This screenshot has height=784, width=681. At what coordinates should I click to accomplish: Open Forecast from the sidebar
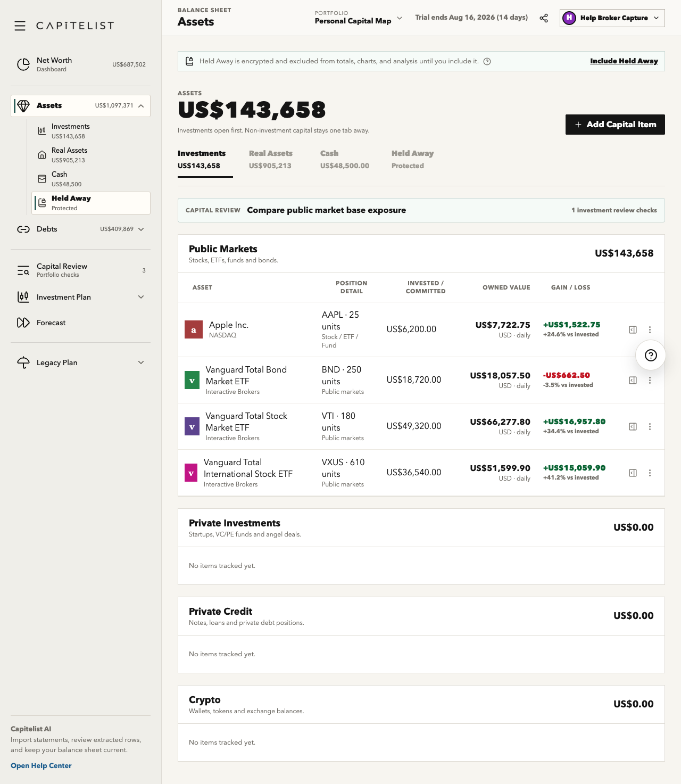(x=80, y=323)
